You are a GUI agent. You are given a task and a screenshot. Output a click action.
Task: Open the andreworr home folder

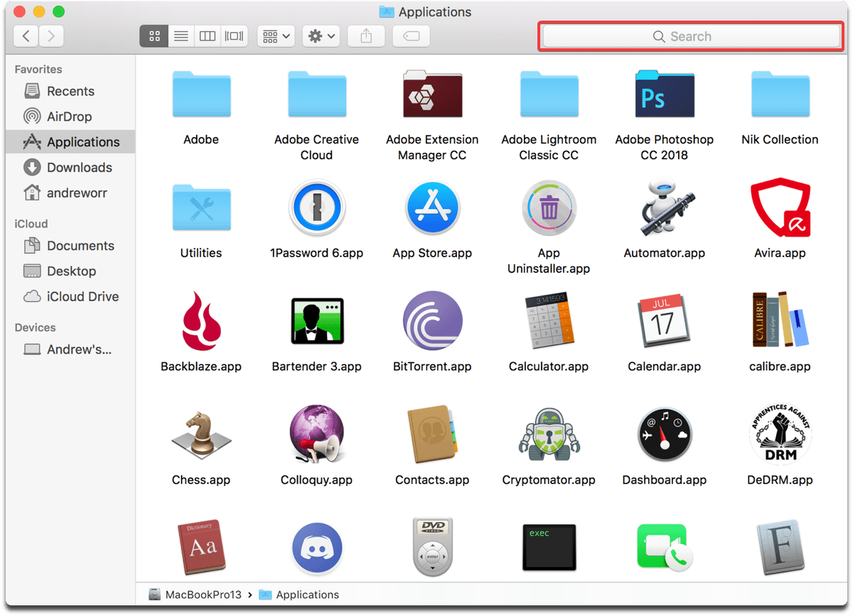70,193
